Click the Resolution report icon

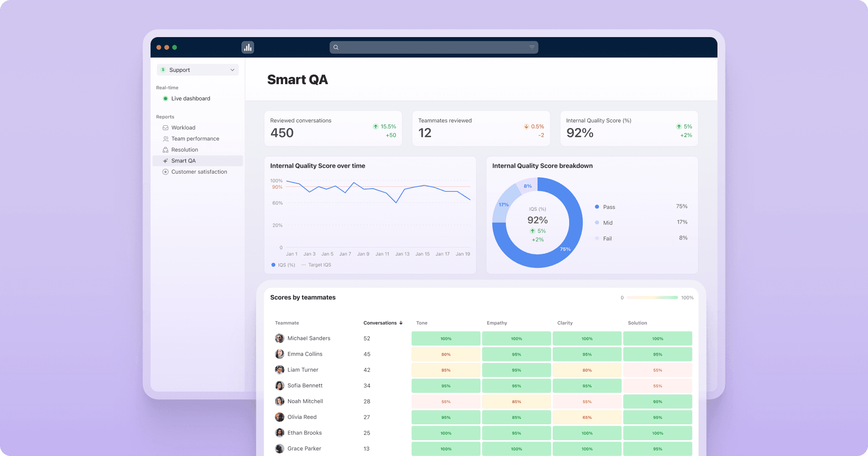[x=165, y=150]
